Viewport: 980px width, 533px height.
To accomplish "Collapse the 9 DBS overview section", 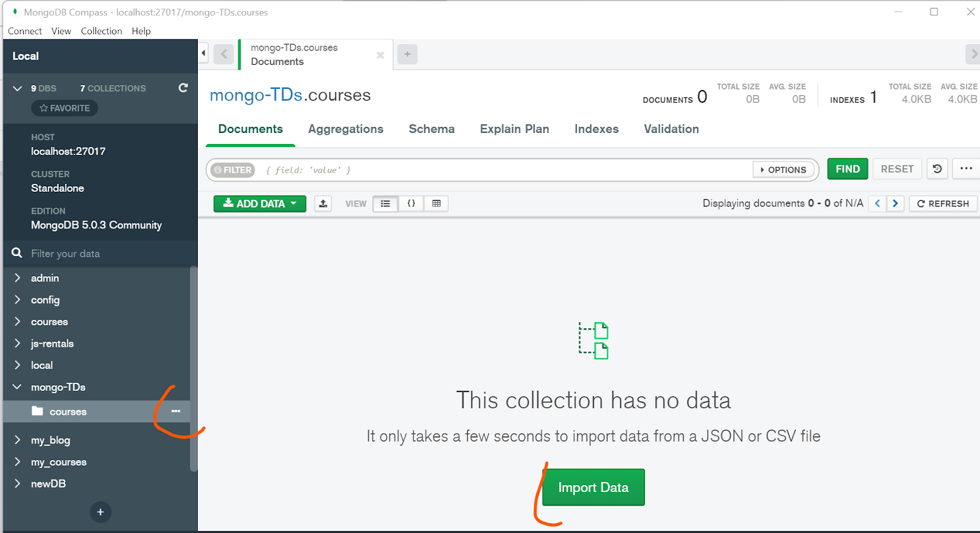I will click(18, 88).
